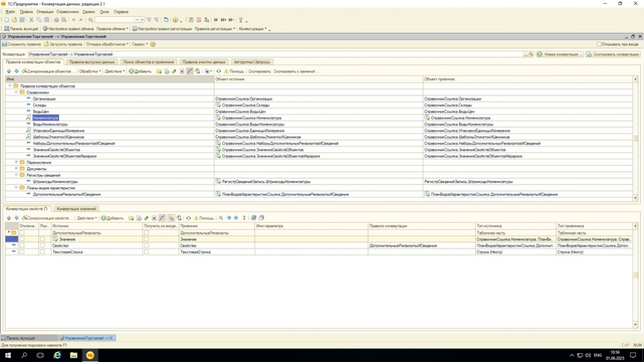
Task: Click refresh icon in properties toolbar
Action: coord(189,218)
